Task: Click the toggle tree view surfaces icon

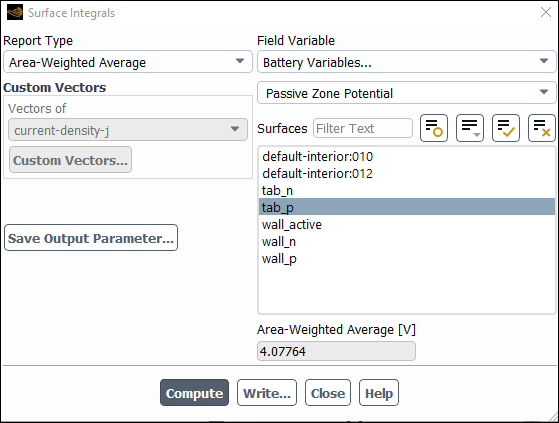Action: [x=434, y=128]
